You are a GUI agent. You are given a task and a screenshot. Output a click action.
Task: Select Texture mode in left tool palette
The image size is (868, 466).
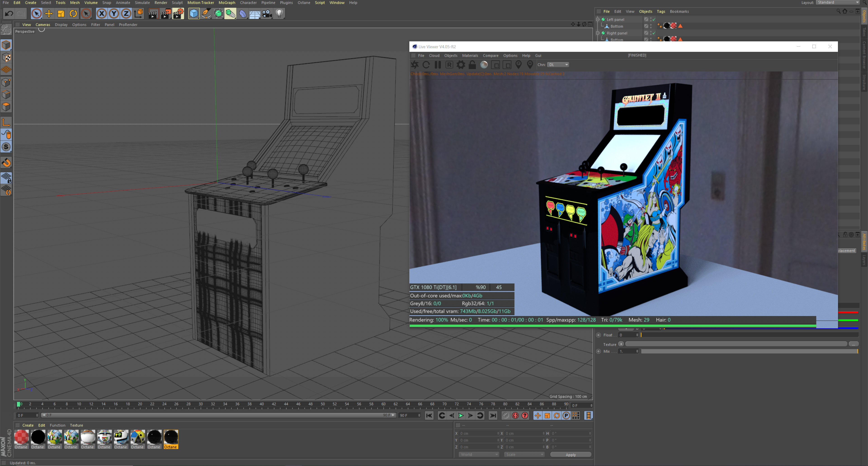[x=6, y=58]
